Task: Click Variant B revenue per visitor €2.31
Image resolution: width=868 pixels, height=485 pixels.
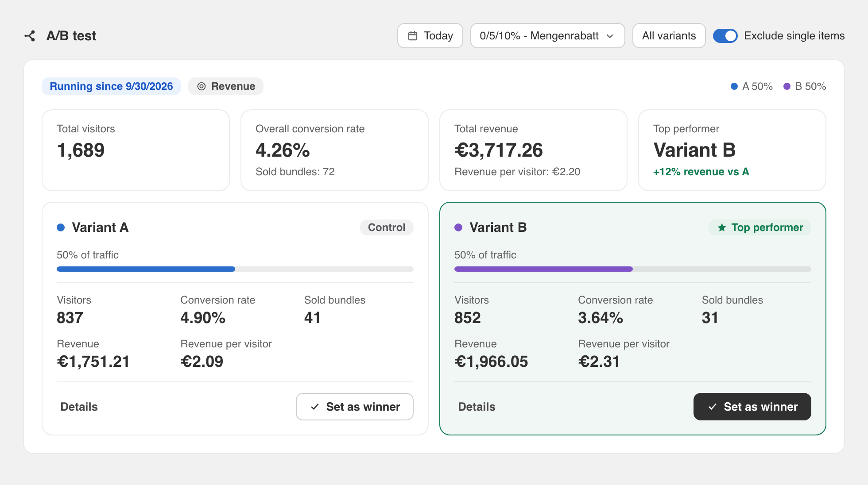Action: [599, 362]
